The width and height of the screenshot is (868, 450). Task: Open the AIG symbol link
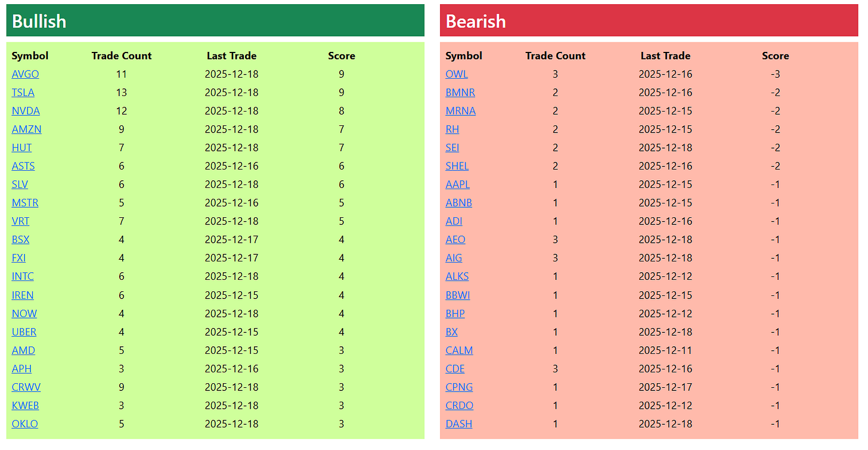point(454,258)
